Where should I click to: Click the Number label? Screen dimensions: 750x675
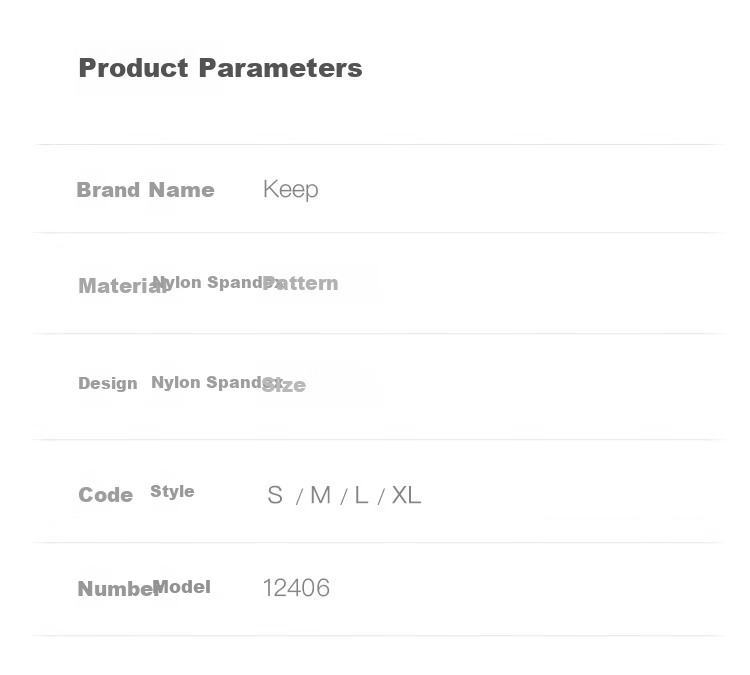(118, 589)
